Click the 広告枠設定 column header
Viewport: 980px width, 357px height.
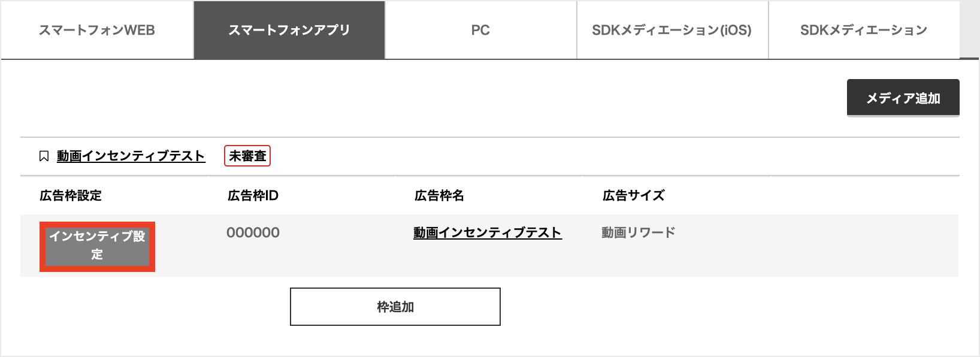[71, 195]
